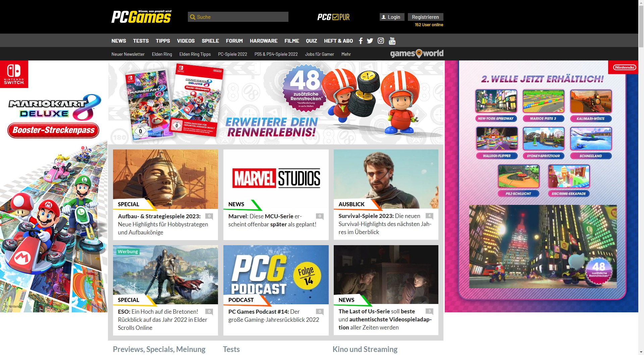The height and width of the screenshot is (355, 644).
Task: Click the Kalimari-Wüste track image
Action: click(591, 101)
